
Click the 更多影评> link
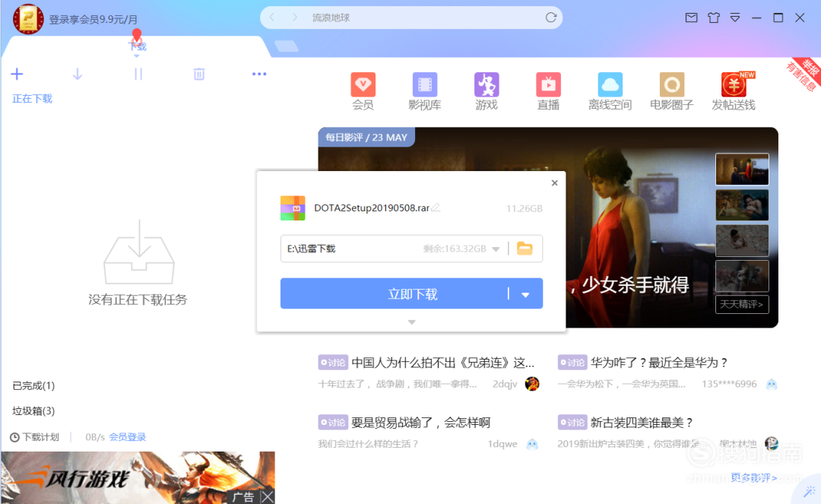point(754,477)
